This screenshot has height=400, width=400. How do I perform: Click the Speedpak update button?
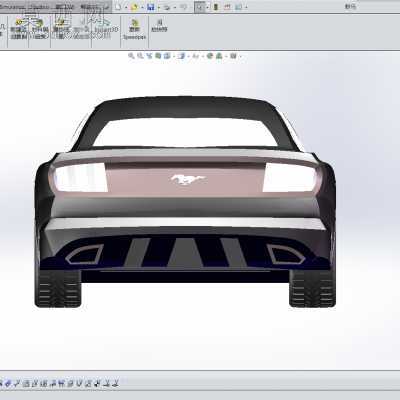pos(134,29)
